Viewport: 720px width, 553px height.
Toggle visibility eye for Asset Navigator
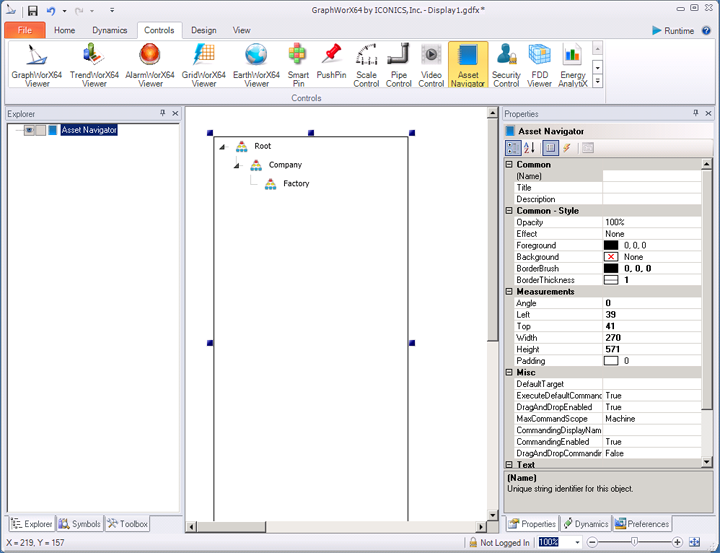(x=29, y=130)
